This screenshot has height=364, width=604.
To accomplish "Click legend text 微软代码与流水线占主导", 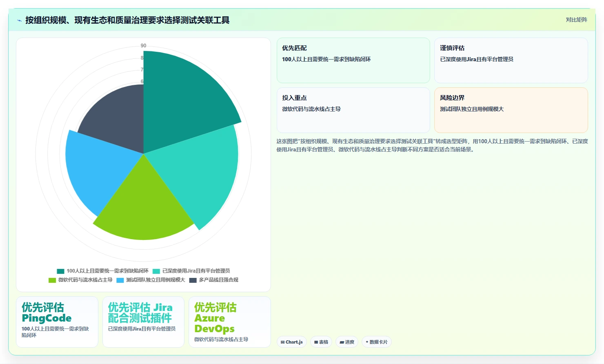I will point(85,280).
